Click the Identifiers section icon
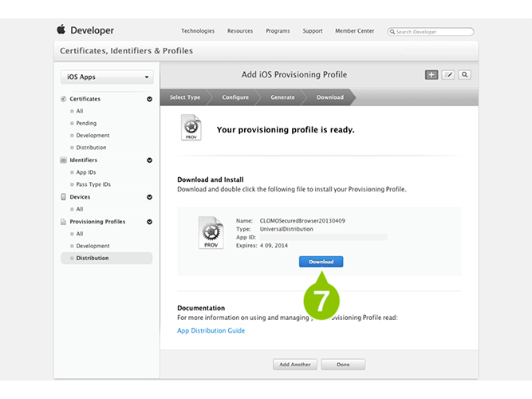This screenshot has width=532, height=399. coord(63,160)
